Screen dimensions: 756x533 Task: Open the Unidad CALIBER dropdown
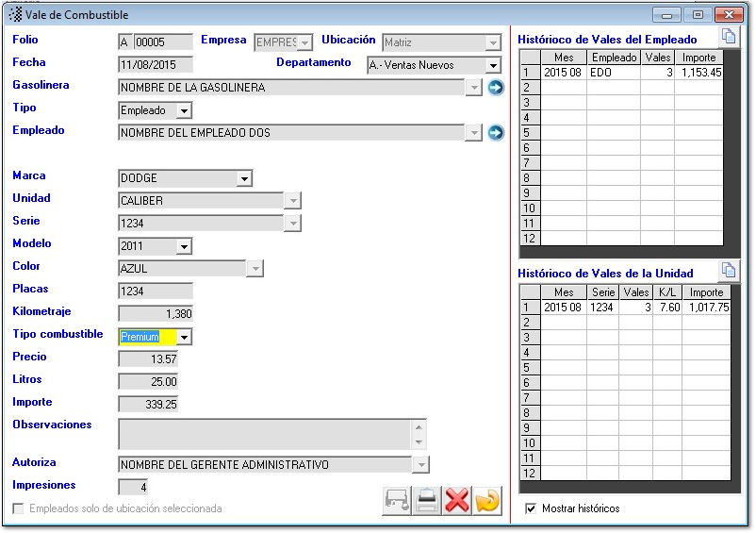click(293, 201)
